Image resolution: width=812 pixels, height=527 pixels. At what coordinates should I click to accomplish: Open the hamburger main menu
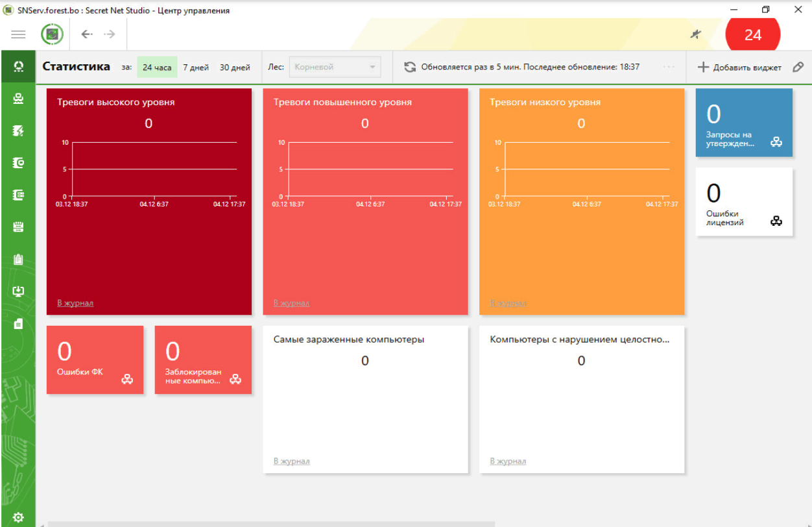pyautogui.click(x=18, y=34)
